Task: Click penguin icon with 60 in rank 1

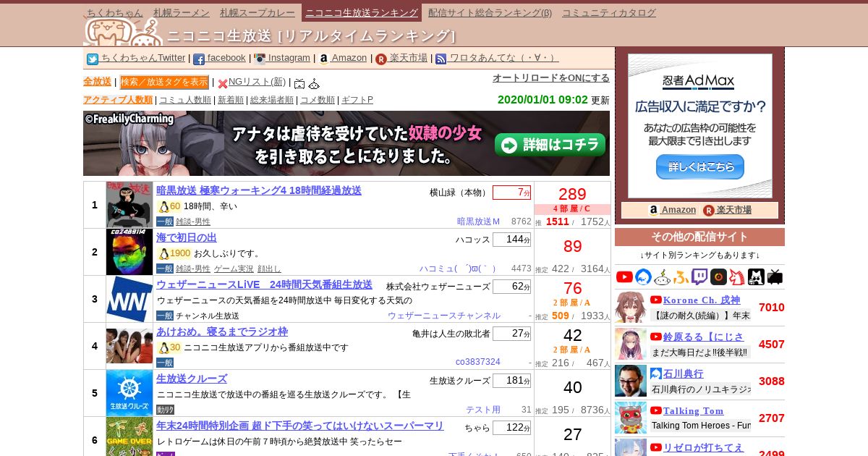Action: 163,206
